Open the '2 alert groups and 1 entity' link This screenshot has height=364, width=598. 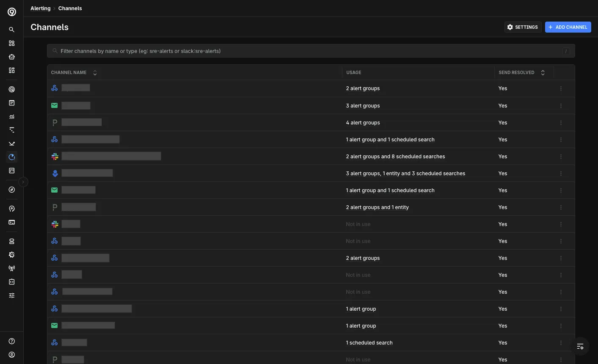(377, 207)
